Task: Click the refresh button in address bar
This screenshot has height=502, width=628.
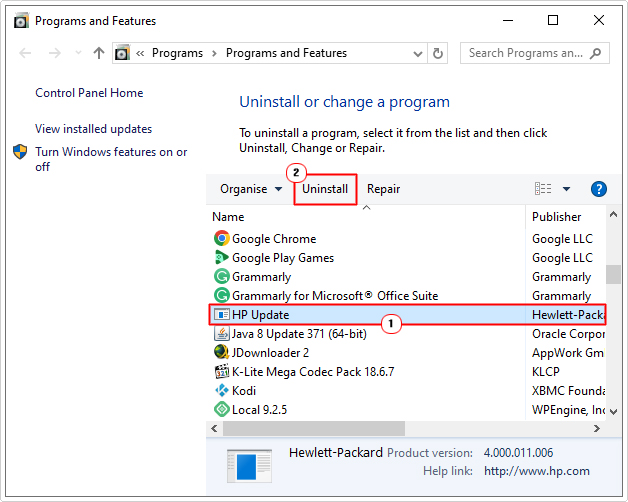Action: [438, 53]
